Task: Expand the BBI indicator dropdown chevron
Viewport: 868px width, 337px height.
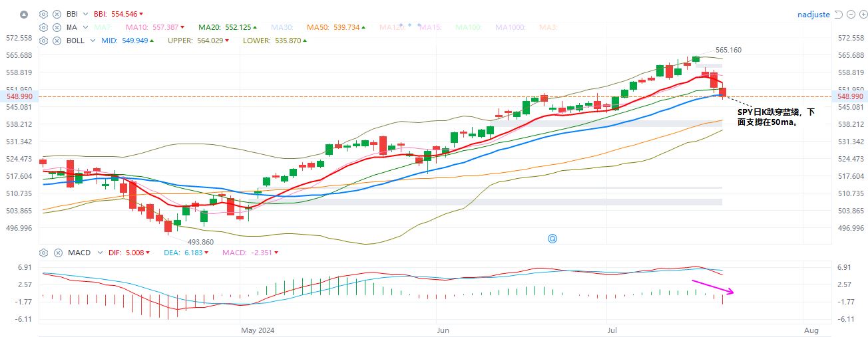Action: click(x=86, y=14)
